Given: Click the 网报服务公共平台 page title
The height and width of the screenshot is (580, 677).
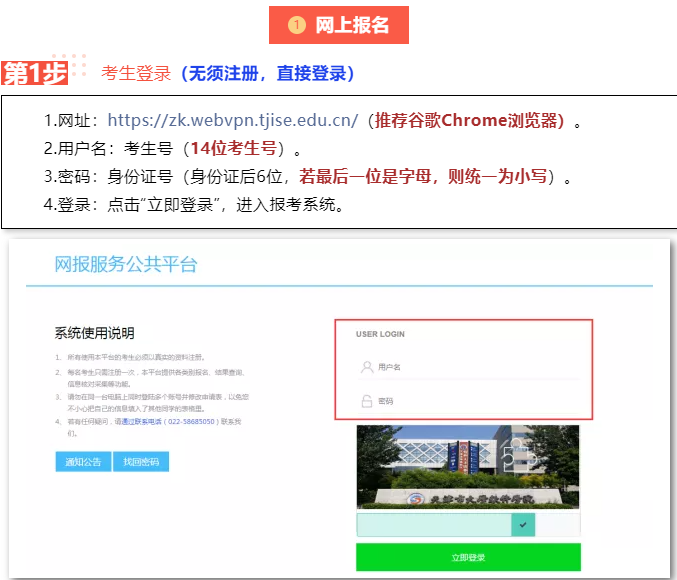Looking at the screenshot, I should pos(126,264).
